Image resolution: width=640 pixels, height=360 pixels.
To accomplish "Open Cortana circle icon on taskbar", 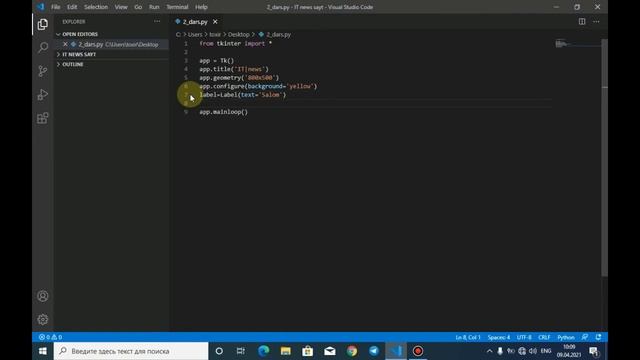I will pos(219,351).
